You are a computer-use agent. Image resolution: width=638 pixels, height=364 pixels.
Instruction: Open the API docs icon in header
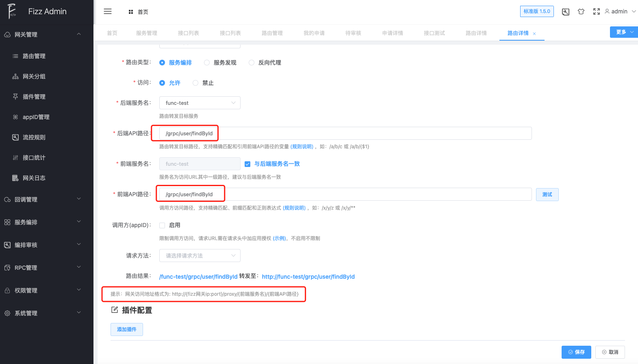click(566, 12)
